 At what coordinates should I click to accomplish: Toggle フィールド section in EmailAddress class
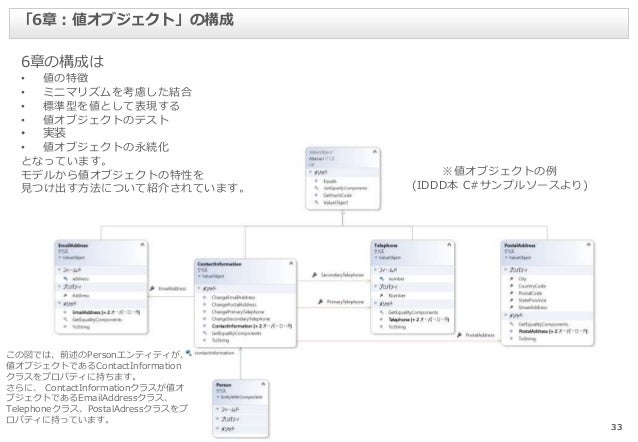[59, 270]
